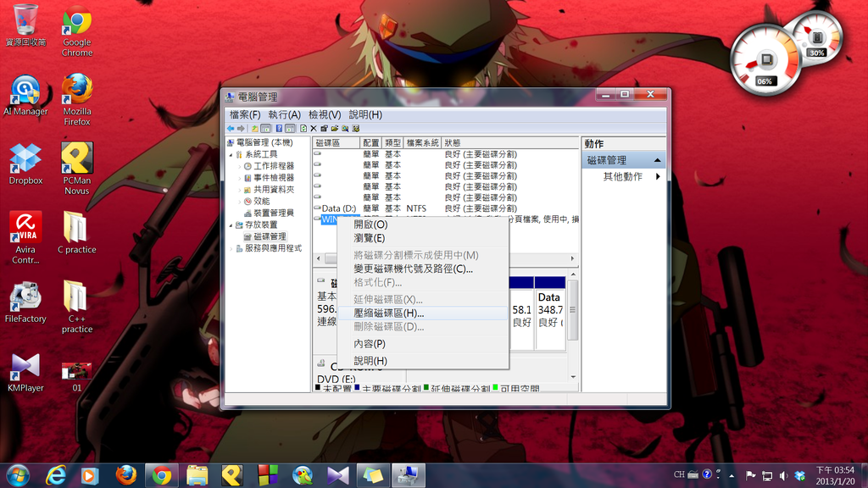The height and width of the screenshot is (488, 868).
Task: Choose 變更磁碟機代號及路徑(C) from context menu
Action: pyautogui.click(x=423, y=269)
